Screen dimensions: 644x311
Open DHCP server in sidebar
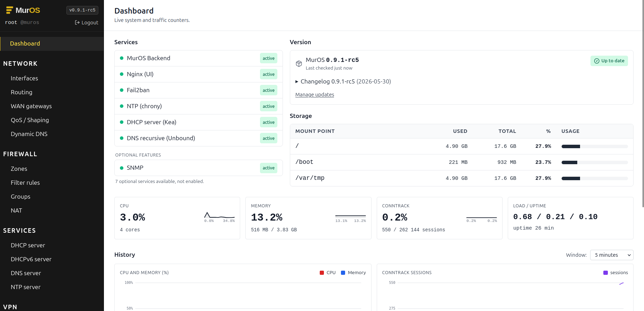(x=28, y=245)
